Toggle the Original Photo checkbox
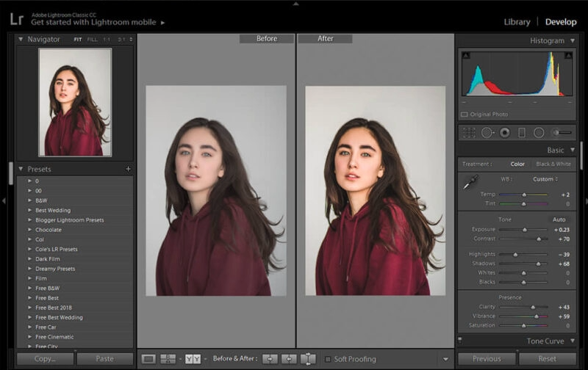The height and width of the screenshot is (370, 588). (x=464, y=115)
